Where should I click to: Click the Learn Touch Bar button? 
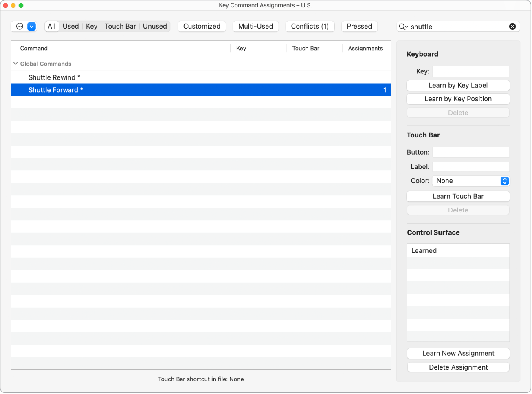(458, 196)
